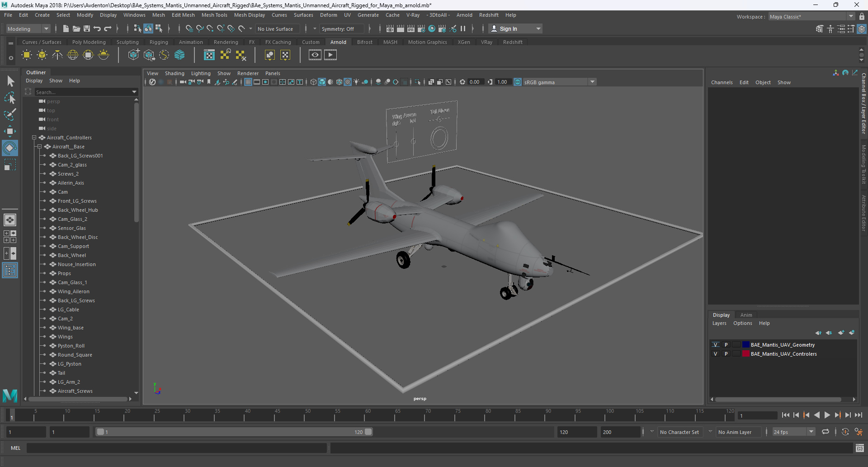Open the sRGB gamma view transform dropdown
The width and height of the screenshot is (868, 467).
click(560, 82)
